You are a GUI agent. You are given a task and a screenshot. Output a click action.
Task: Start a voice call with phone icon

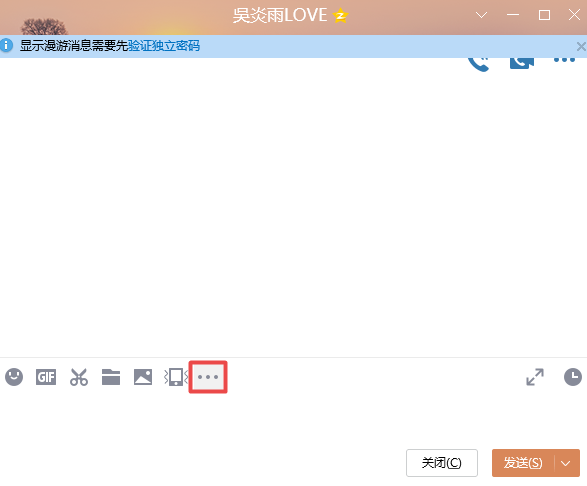tap(479, 64)
